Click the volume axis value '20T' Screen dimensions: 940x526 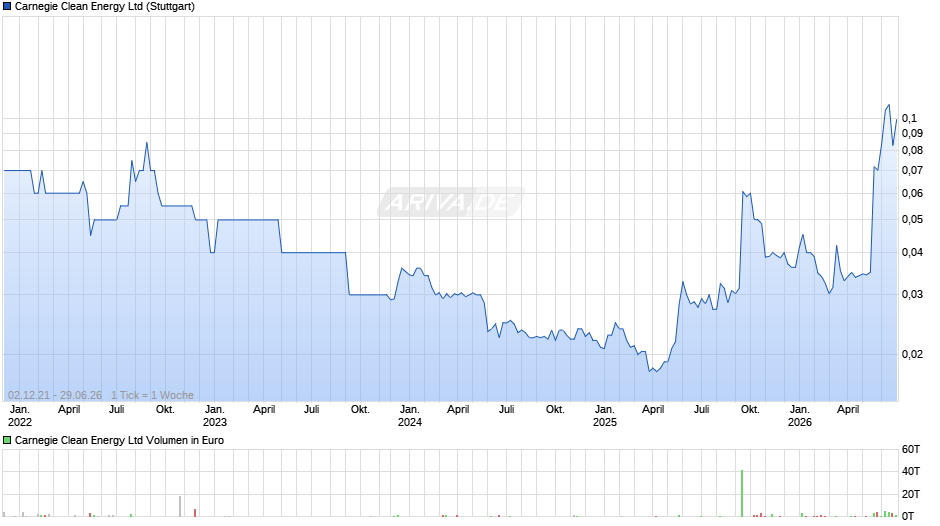[x=911, y=494]
